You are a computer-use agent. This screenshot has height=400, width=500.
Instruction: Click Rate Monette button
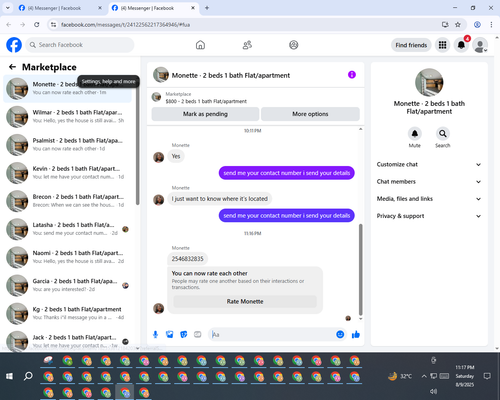coord(245,301)
